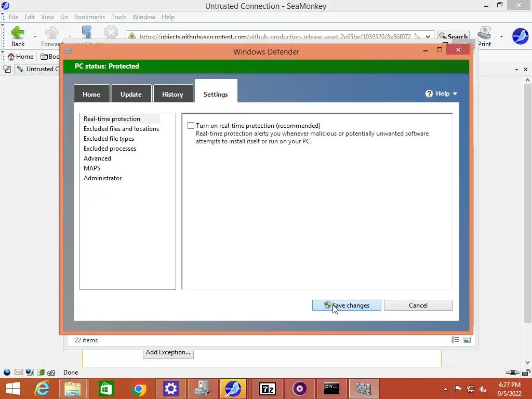Image resolution: width=532 pixels, height=399 pixels.
Task: Click the SeaMonkey Print icon
Action: [485, 33]
